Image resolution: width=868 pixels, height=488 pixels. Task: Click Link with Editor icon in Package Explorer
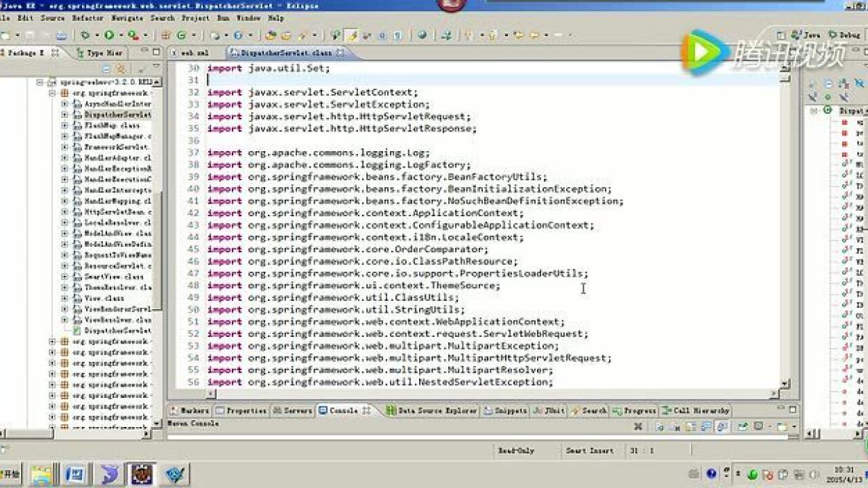(121, 68)
